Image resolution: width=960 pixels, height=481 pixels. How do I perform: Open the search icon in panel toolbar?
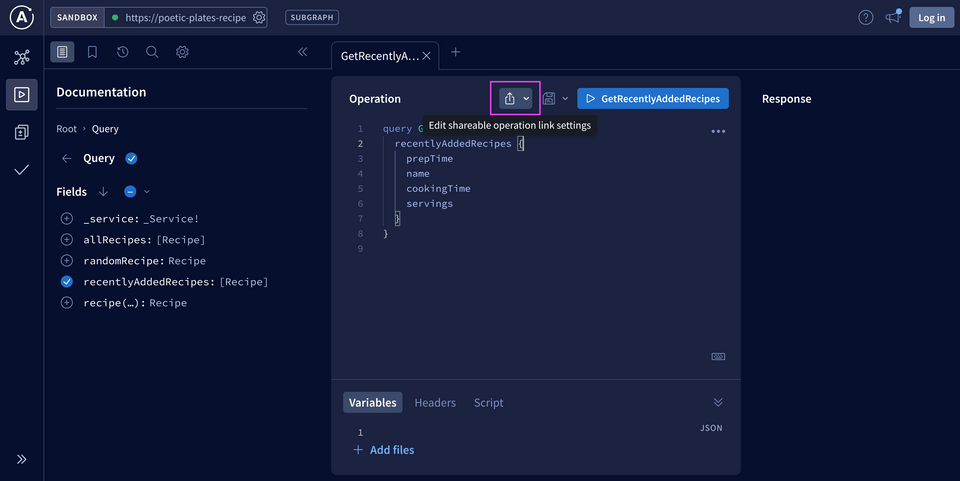click(x=152, y=52)
